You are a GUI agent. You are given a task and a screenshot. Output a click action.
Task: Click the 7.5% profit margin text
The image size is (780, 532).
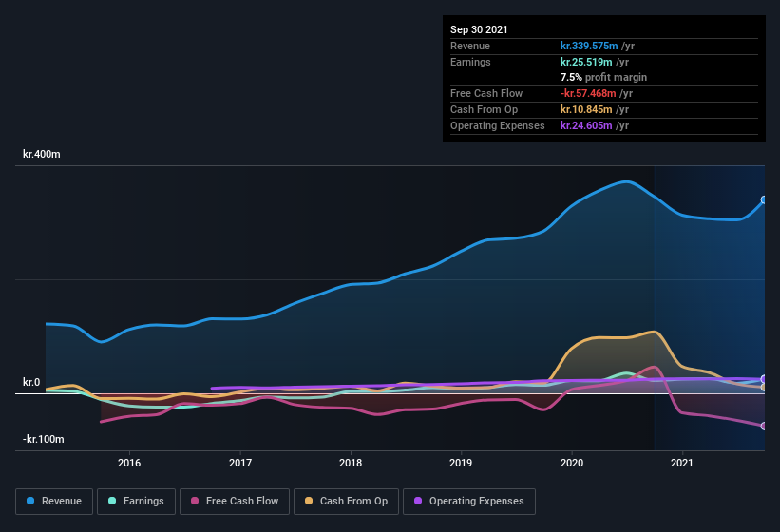point(603,77)
